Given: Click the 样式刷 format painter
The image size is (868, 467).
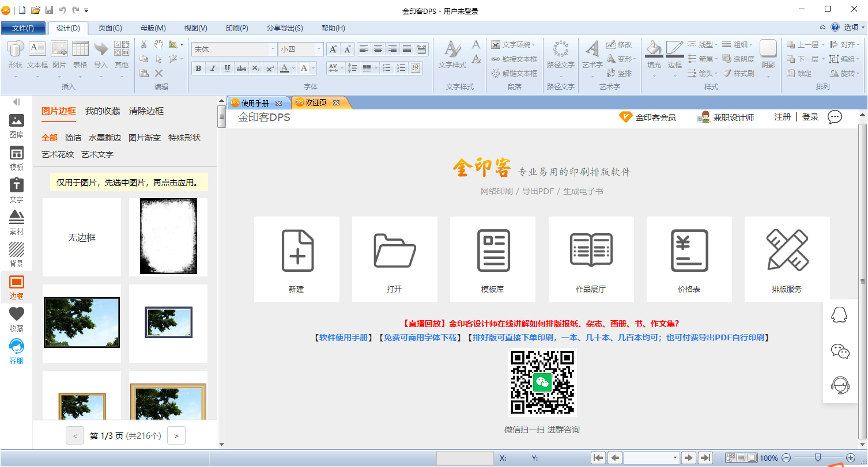Looking at the screenshot, I should [x=744, y=73].
